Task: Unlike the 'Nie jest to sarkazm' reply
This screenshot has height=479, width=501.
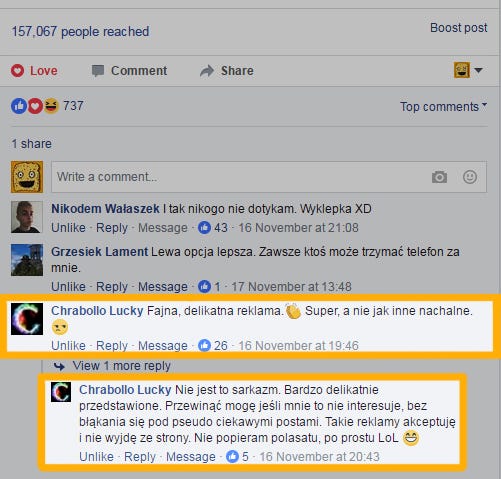Action: pos(96,457)
